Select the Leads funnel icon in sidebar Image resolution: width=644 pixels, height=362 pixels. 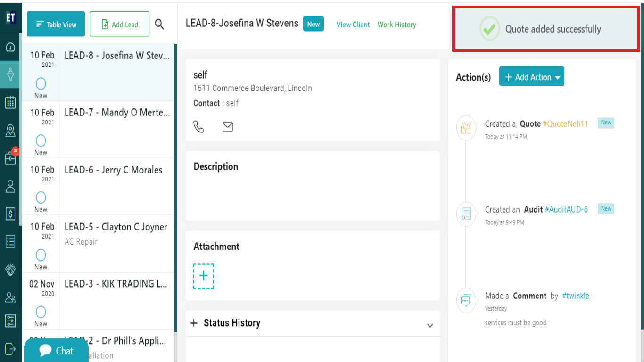coord(10,74)
